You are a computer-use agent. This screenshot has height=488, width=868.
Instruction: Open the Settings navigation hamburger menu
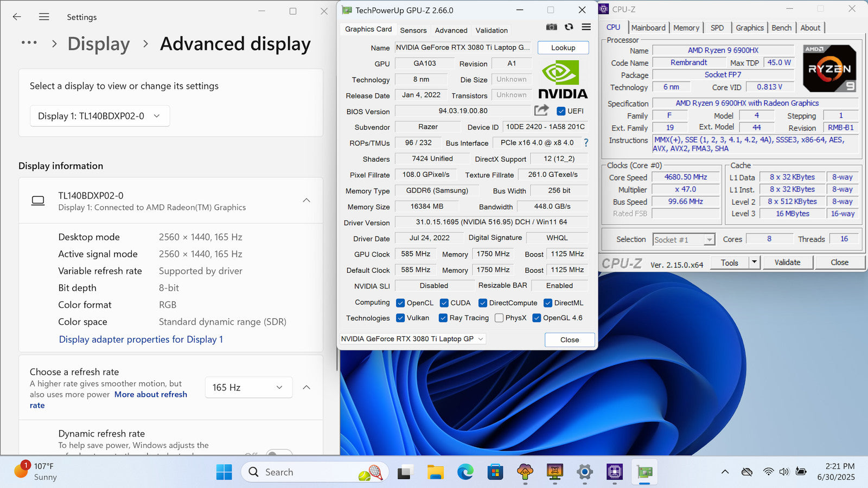coord(44,17)
